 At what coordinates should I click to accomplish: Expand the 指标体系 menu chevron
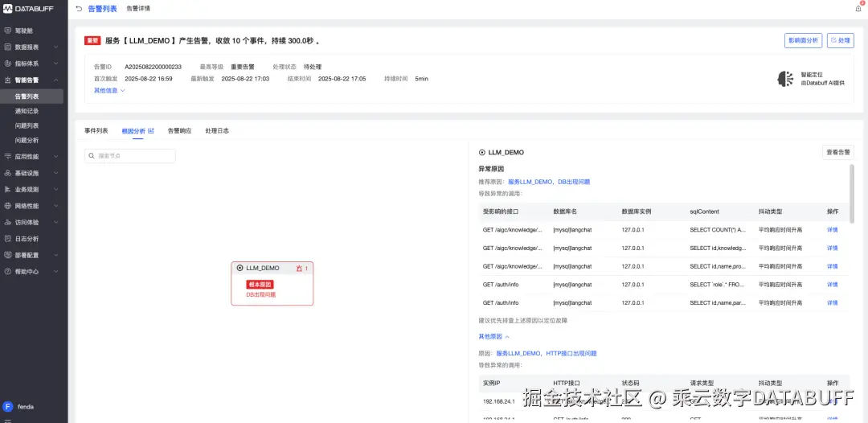coord(56,64)
